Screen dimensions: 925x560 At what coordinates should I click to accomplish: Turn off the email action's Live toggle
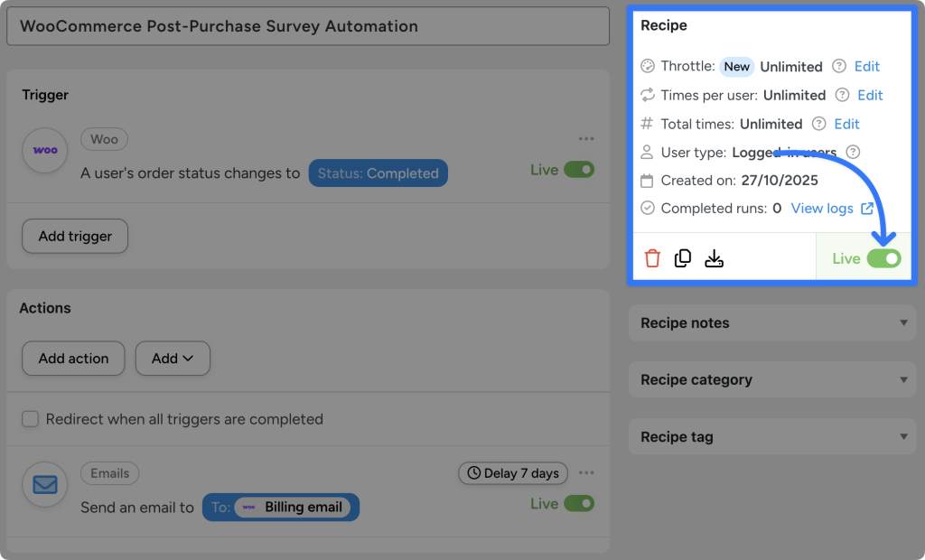click(582, 503)
